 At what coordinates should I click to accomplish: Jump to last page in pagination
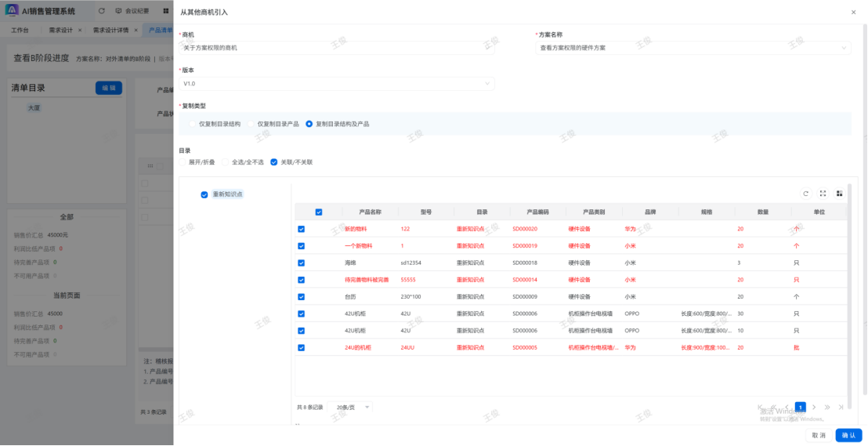[841, 408]
